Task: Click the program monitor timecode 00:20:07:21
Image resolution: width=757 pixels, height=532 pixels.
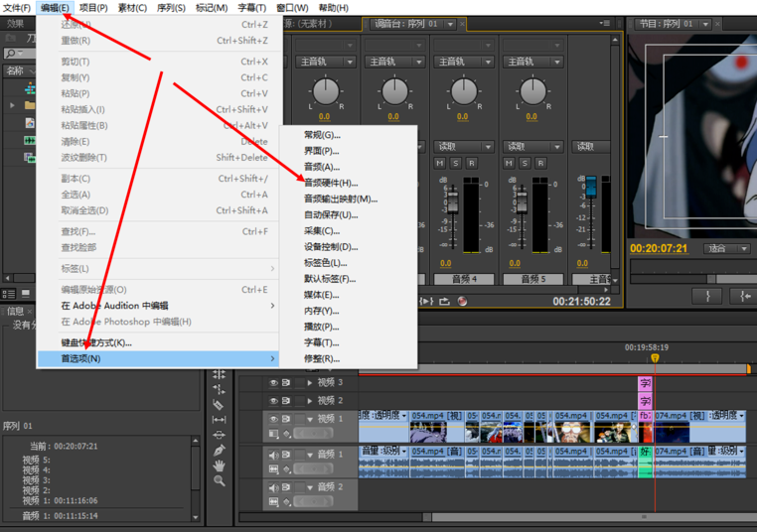Action: [x=659, y=248]
